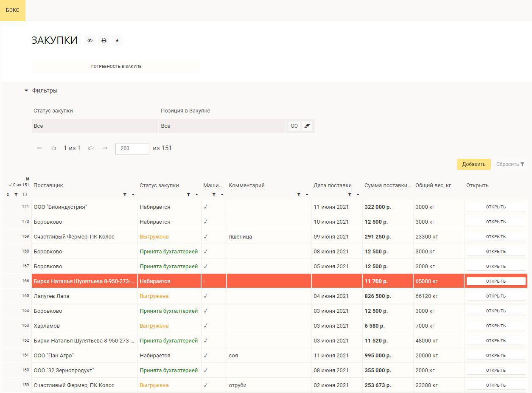
Task: Click the sort arrows in the id column
Action: 8,195
